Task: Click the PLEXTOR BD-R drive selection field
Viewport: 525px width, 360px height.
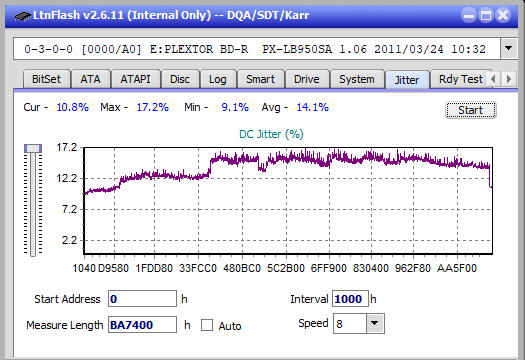Action: (x=257, y=49)
